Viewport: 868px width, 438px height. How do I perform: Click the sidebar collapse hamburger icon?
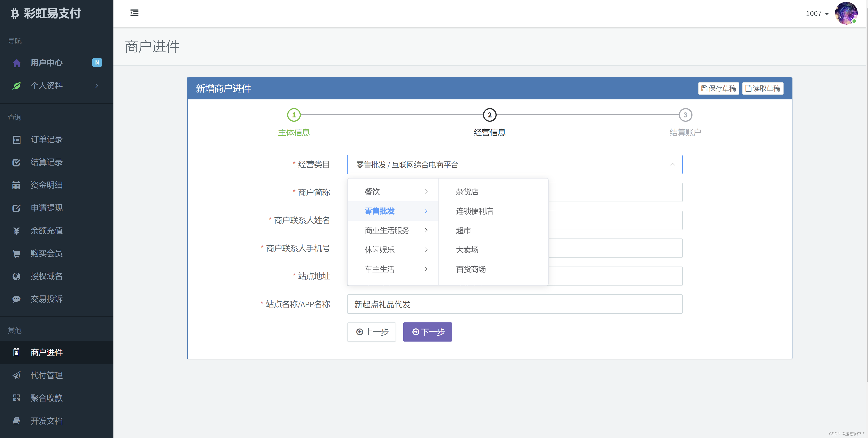pyautogui.click(x=134, y=13)
